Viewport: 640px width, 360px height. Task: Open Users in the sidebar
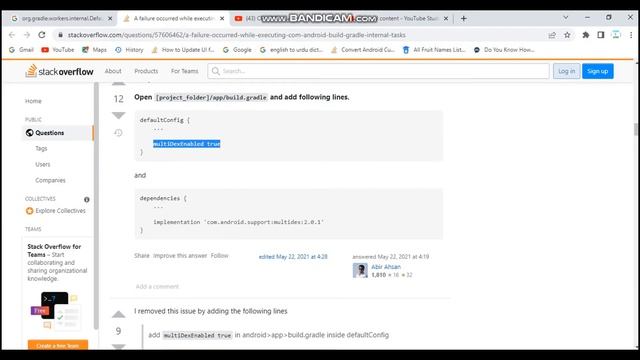tap(42, 164)
